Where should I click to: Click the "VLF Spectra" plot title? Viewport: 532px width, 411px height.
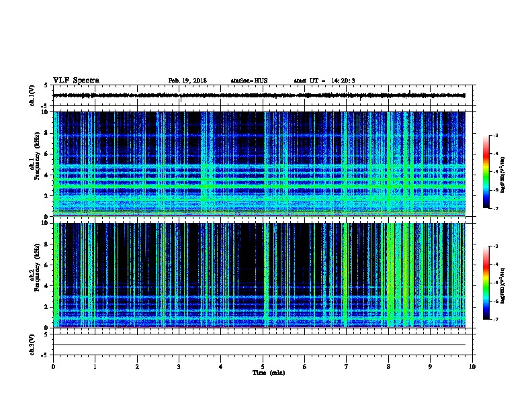(x=76, y=81)
